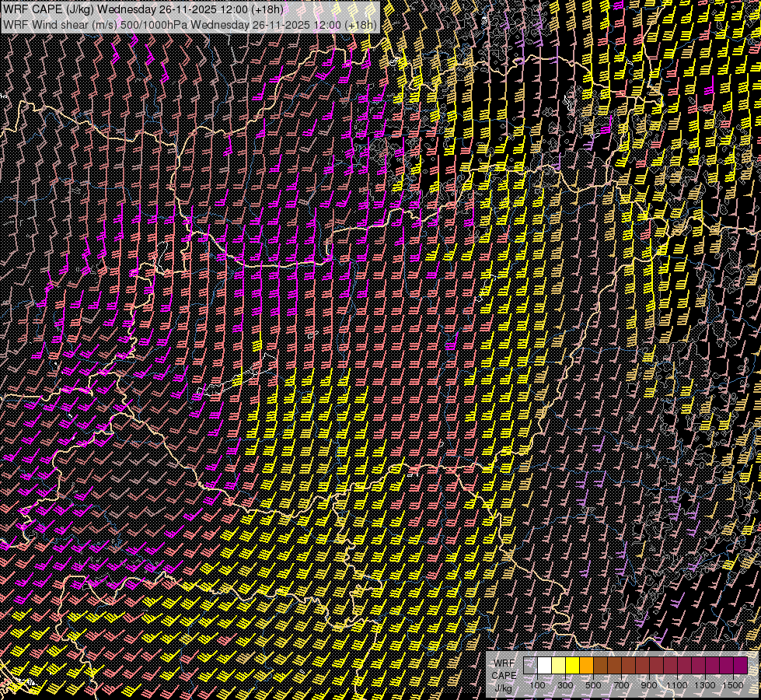Click the orange CAPE legend swatch
Viewport: 761px width, 700px height.
tap(586, 666)
